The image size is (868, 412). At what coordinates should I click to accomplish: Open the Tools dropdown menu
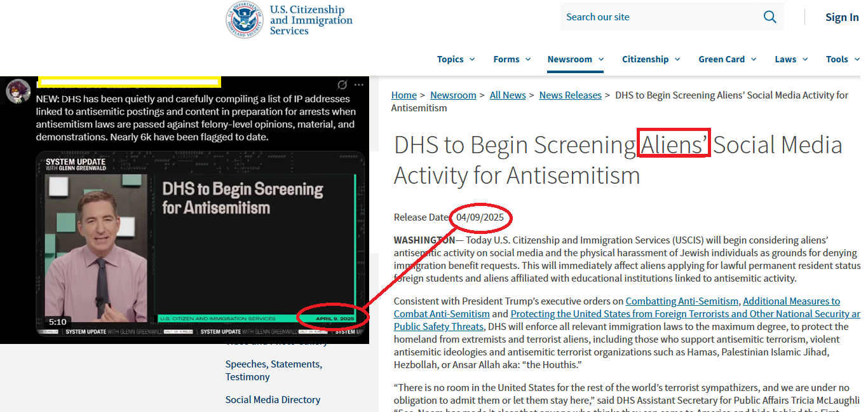(843, 59)
